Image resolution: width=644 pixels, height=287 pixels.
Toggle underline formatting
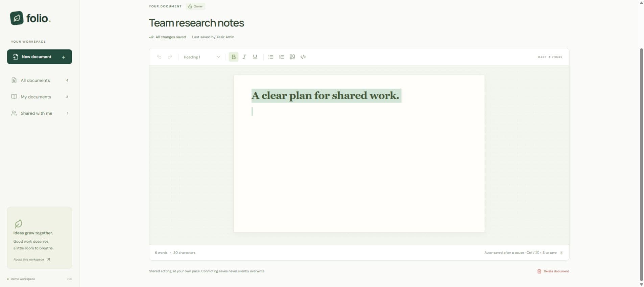pyautogui.click(x=255, y=57)
